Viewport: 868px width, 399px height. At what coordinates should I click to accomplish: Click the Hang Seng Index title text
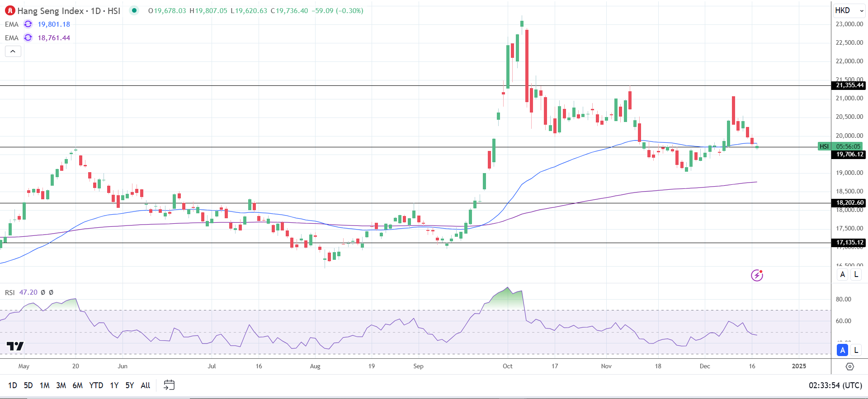[51, 11]
